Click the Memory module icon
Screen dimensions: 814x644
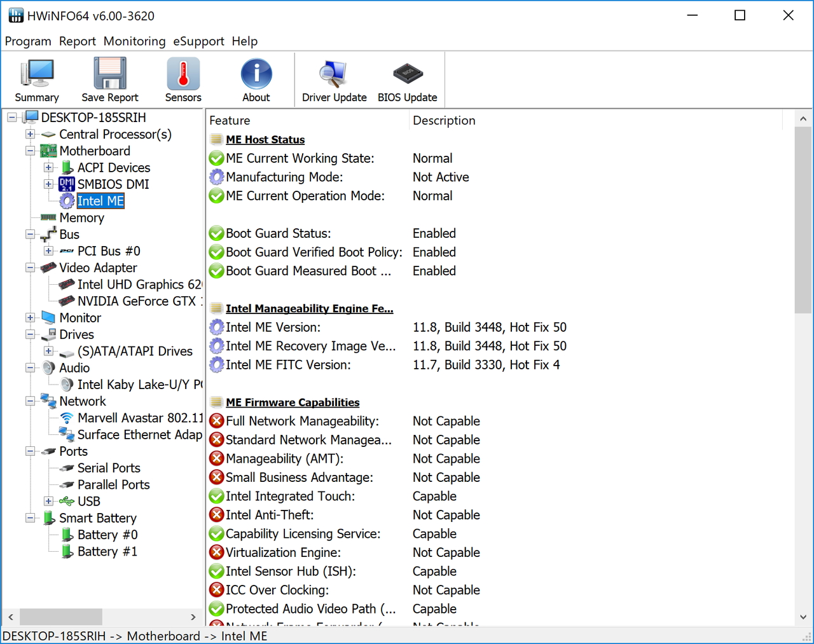tap(48, 217)
